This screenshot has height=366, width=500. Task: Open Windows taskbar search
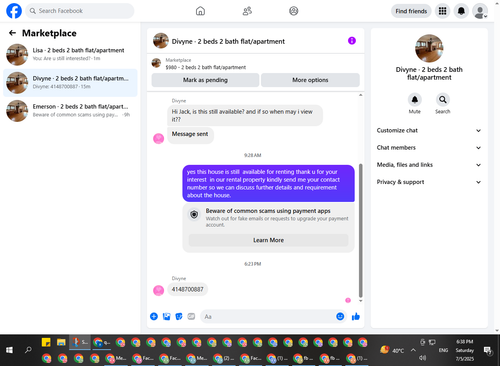pyautogui.click(x=28, y=350)
